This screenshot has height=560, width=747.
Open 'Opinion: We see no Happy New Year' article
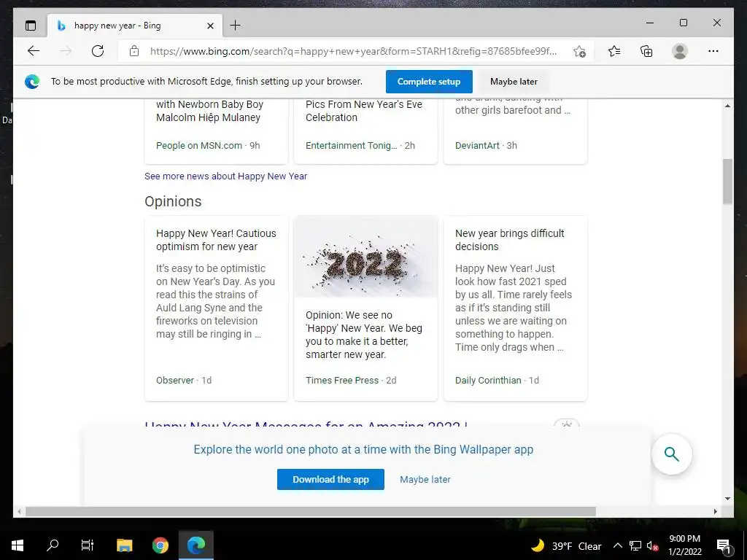click(x=363, y=335)
